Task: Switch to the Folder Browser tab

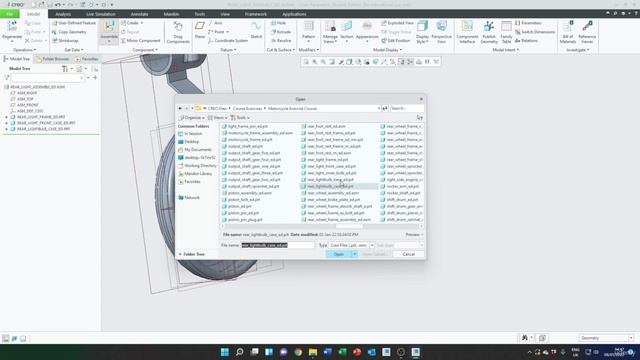Action: (52, 59)
